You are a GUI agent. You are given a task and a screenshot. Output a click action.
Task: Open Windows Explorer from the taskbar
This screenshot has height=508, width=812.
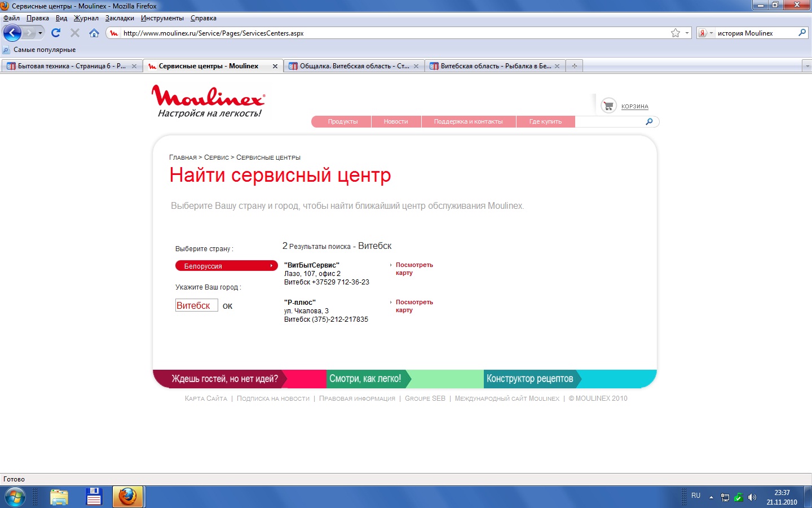tap(59, 497)
